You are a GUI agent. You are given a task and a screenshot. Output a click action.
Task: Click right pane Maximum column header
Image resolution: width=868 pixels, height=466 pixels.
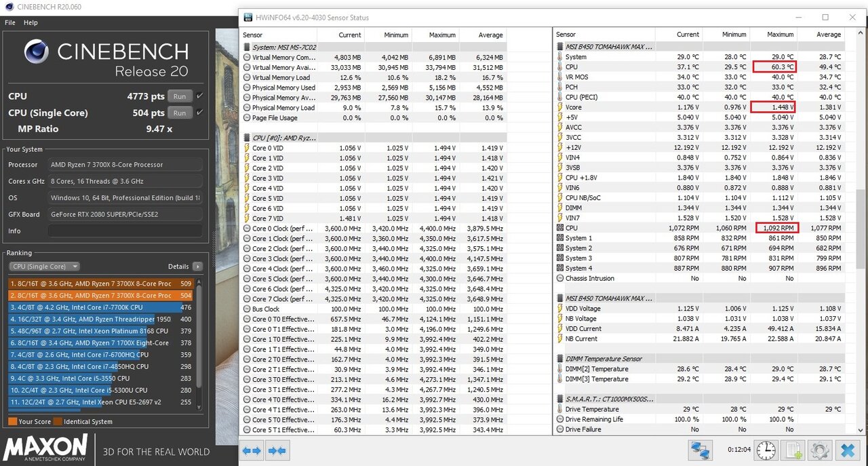774,35
